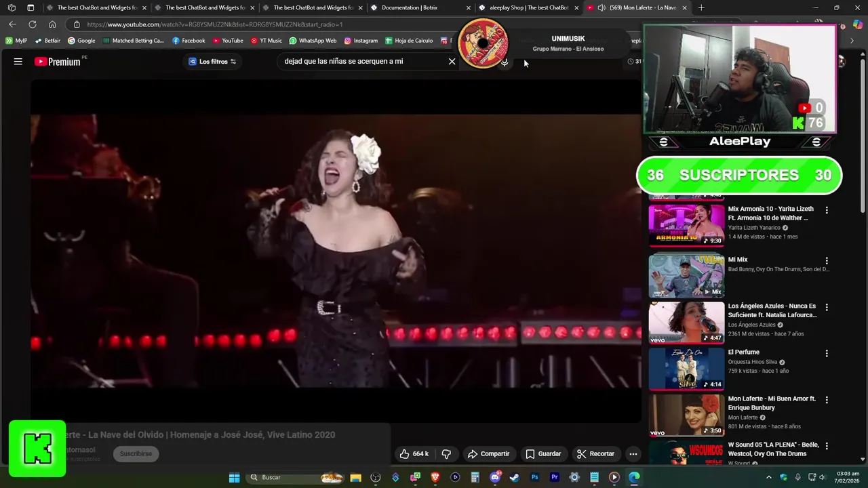This screenshot has height=488, width=868.
Task: Start voice search with microphone icon
Action: (x=505, y=62)
